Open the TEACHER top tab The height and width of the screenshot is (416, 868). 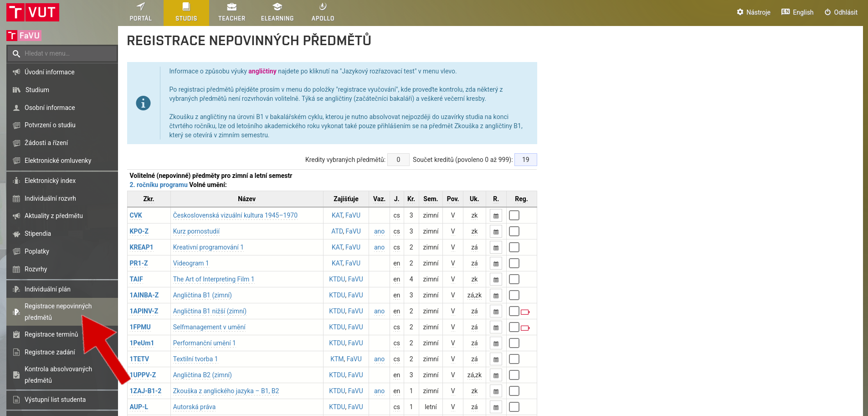232,13
